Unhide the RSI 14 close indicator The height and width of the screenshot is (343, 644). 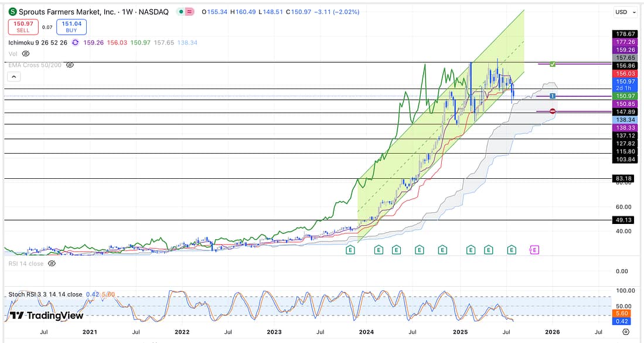coord(52,264)
